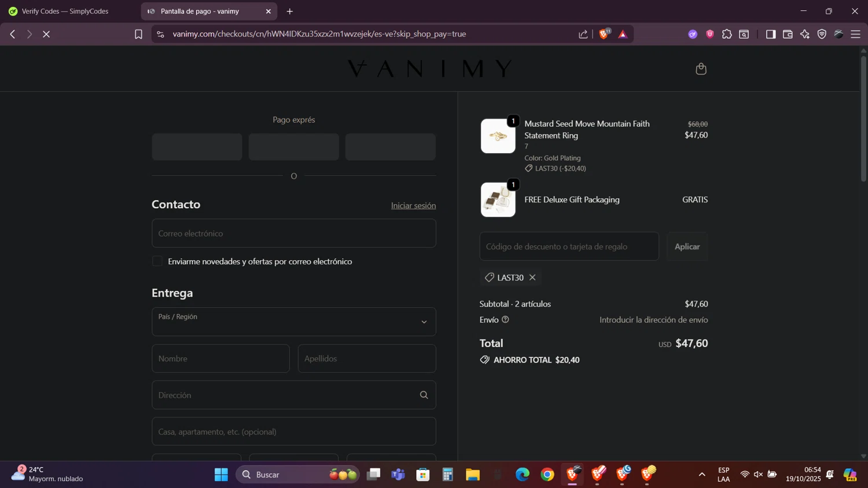Click the taskbar Buscar search box
The height and width of the screenshot is (488, 868).
297,475
